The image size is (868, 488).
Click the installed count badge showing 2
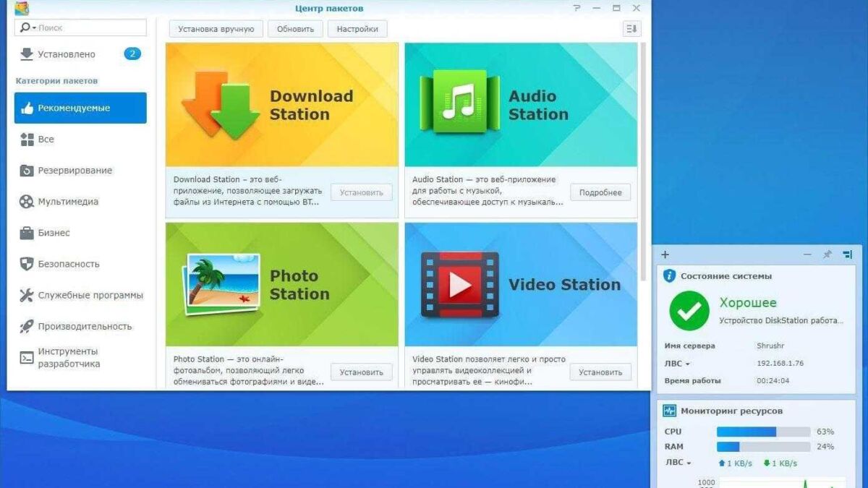132,53
